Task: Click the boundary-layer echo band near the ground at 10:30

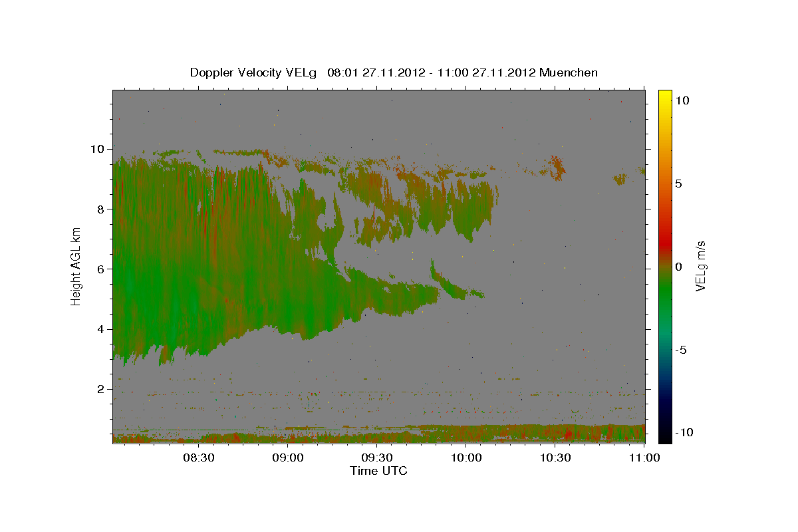Action: pos(555,433)
